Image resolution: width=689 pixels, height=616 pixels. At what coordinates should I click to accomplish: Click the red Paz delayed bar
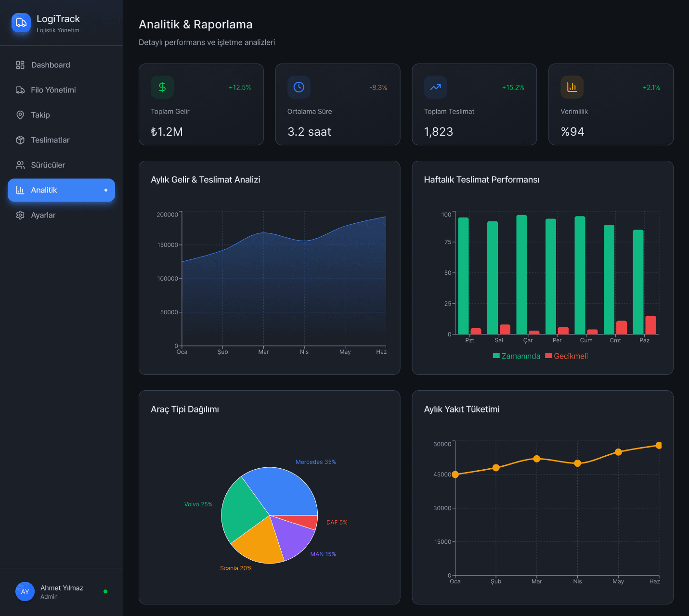pyautogui.click(x=650, y=325)
